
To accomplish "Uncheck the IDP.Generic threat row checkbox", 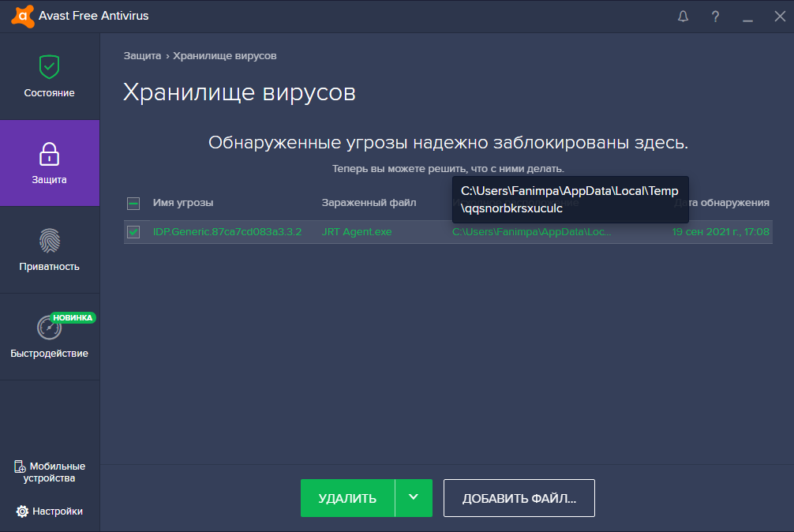I will click(133, 232).
